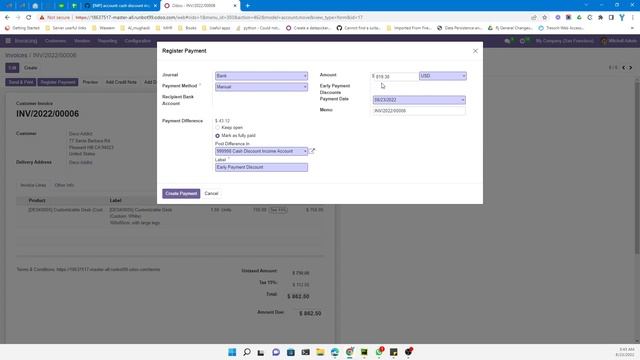Viewport: 640px width, 360px height.
Task: Click the browser address bar URL
Action: click(219, 18)
